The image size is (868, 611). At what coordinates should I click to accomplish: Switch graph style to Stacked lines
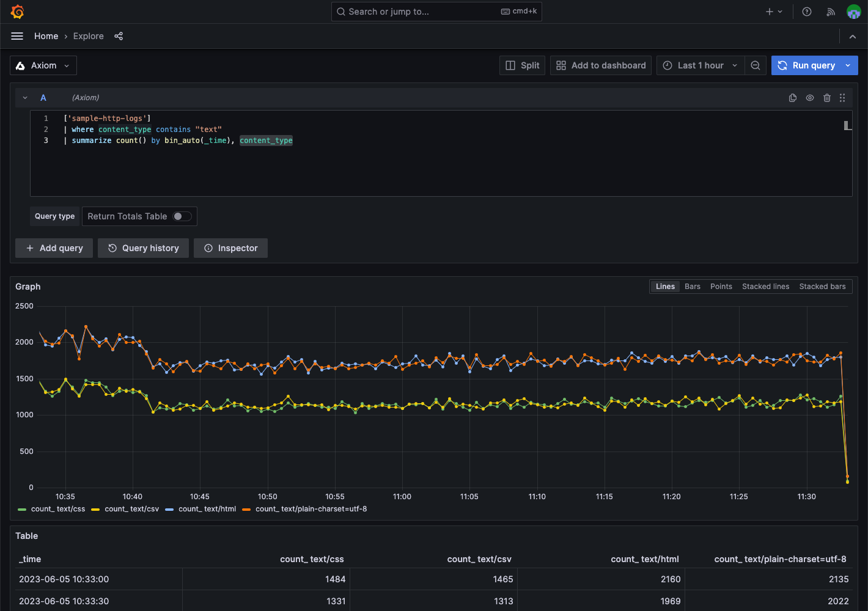pos(765,287)
